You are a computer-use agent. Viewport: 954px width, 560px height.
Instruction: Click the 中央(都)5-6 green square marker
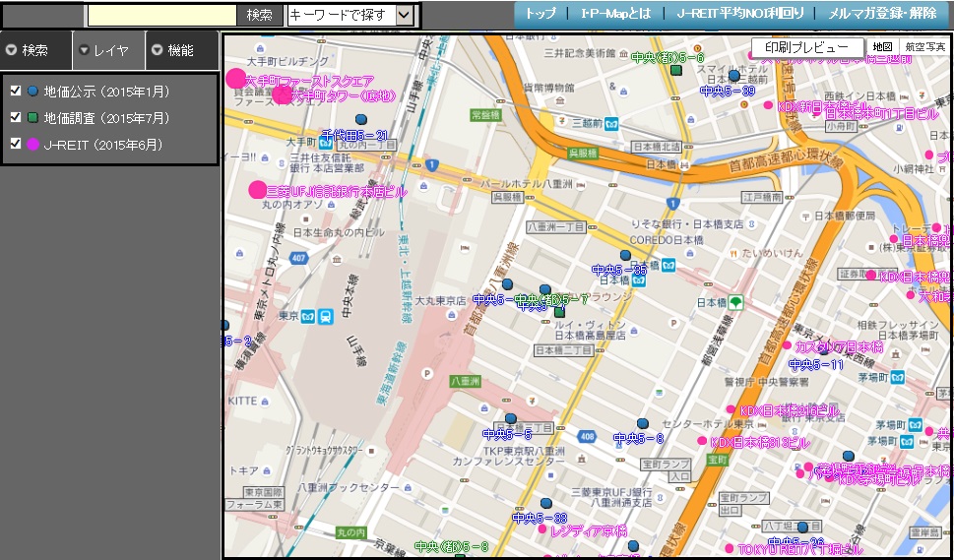coord(675,71)
